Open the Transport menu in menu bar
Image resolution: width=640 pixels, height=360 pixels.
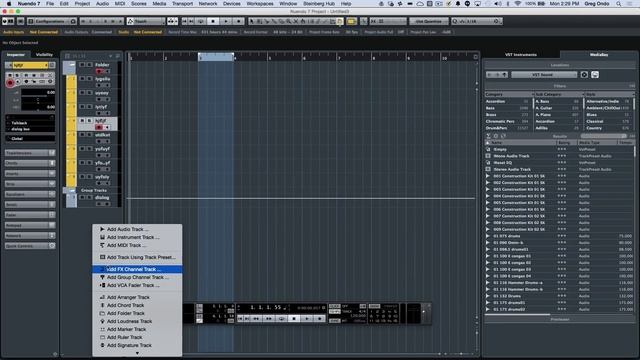(x=182, y=3)
